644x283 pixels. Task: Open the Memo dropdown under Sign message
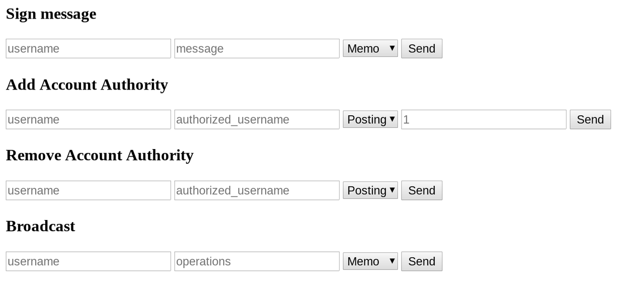tap(370, 48)
